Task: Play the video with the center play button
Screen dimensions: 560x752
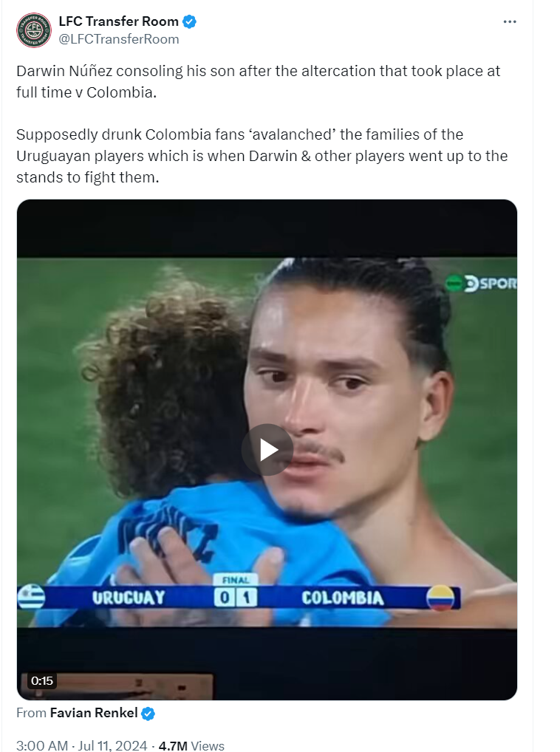Action: (x=267, y=450)
